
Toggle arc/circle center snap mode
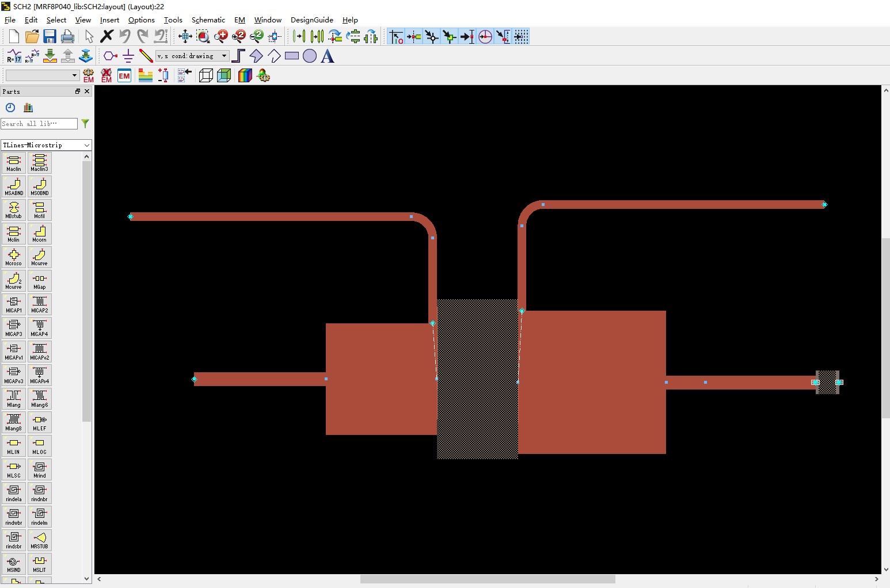tap(485, 37)
